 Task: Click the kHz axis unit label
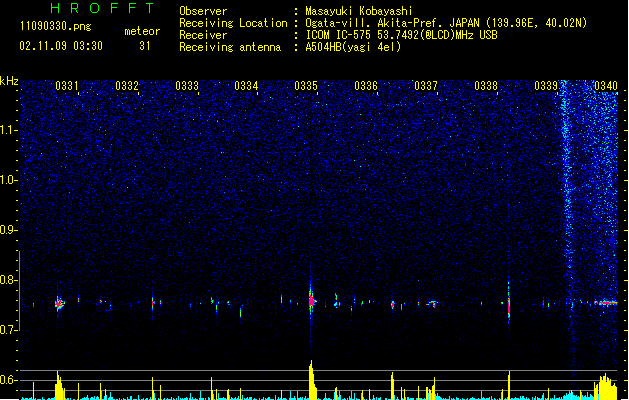(x=9, y=81)
